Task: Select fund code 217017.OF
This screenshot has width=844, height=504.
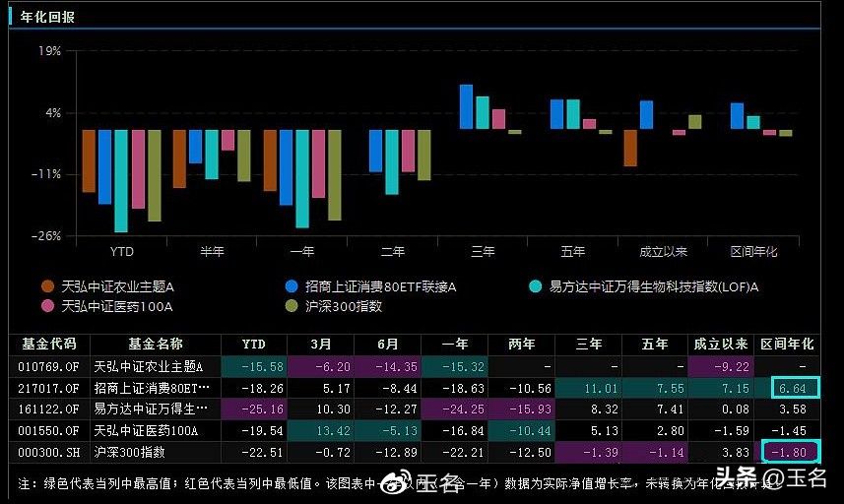Action: point(48,389)
